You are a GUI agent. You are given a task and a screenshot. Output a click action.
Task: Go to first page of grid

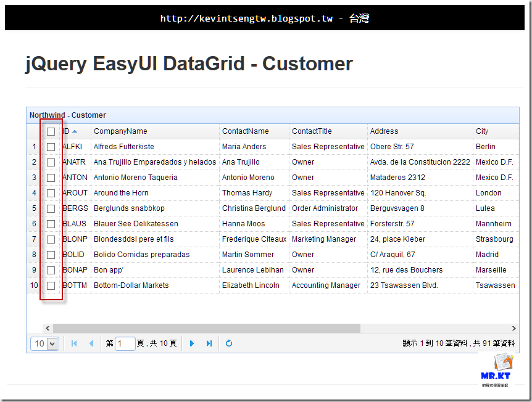point(74,343)
